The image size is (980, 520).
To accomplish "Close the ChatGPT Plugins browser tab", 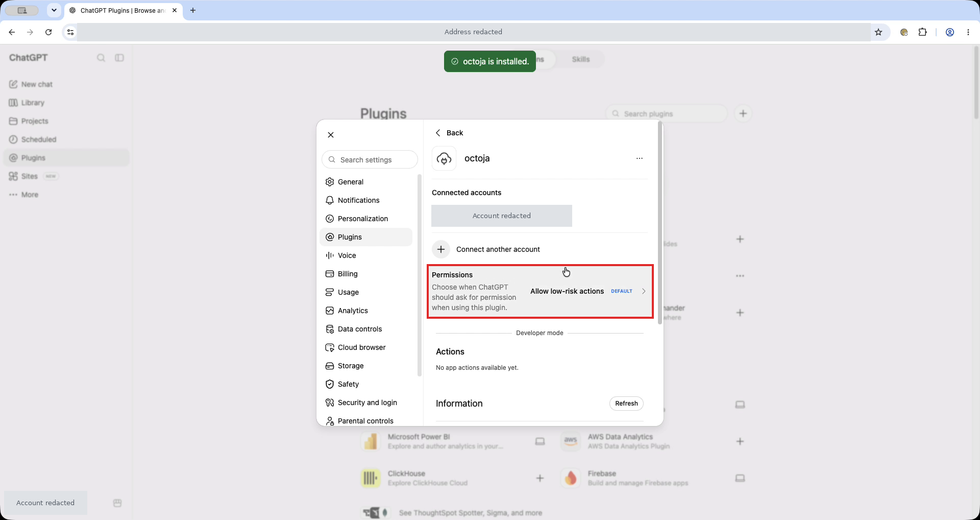I will click(175, 10).
